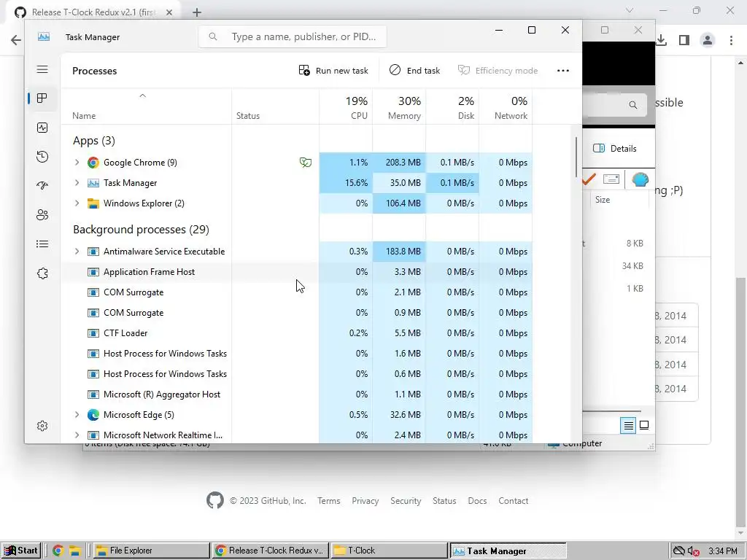The height and width of the screenshot is (560, 747).
Task: Click the taskbar clock showing 3:34 PM
Action: pos(723,551)
